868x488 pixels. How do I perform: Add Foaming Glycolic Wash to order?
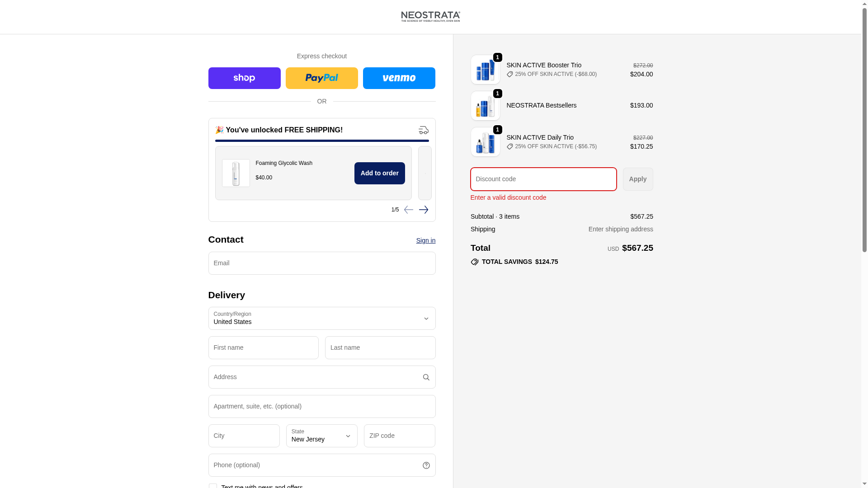click(x=379, y=173)
